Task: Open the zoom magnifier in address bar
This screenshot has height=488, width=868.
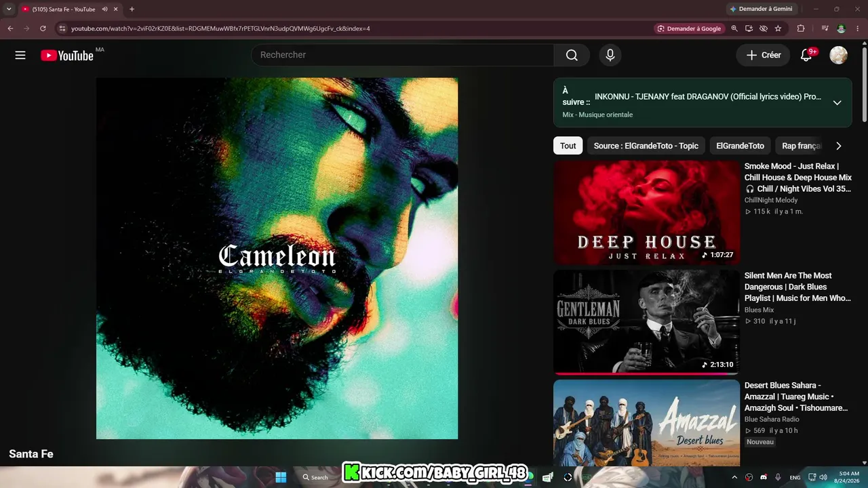Action: (x=734, y=28)
